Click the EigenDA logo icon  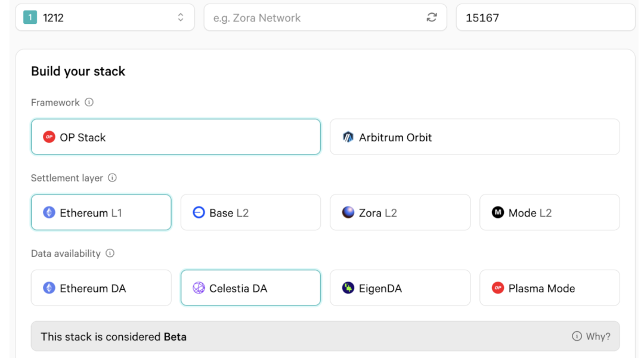coord(348,288)
